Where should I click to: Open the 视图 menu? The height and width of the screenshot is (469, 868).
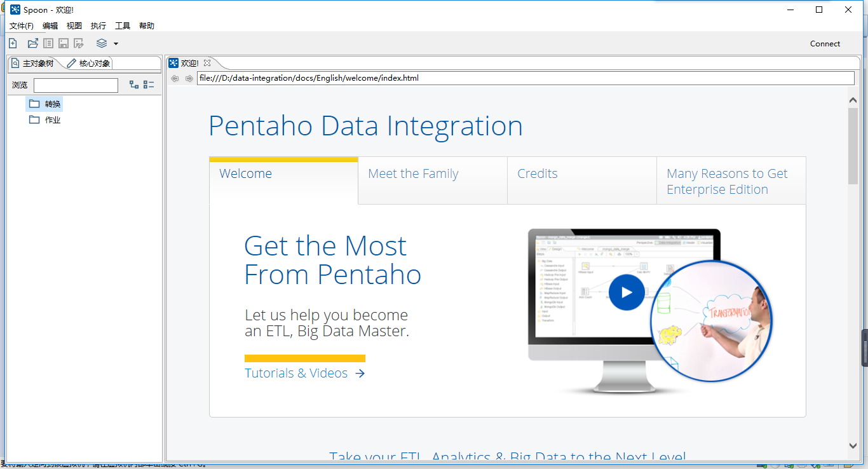(74, 26)
